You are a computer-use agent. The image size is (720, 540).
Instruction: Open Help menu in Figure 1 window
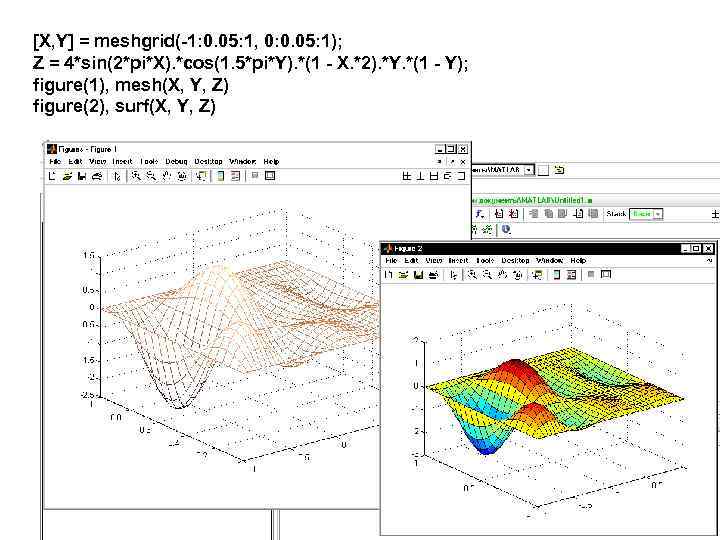[271, 162]
